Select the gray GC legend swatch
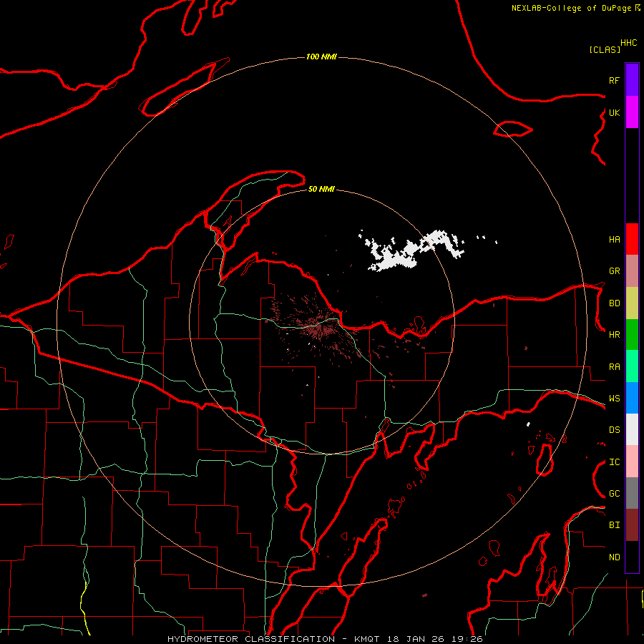 click(632, 493)
